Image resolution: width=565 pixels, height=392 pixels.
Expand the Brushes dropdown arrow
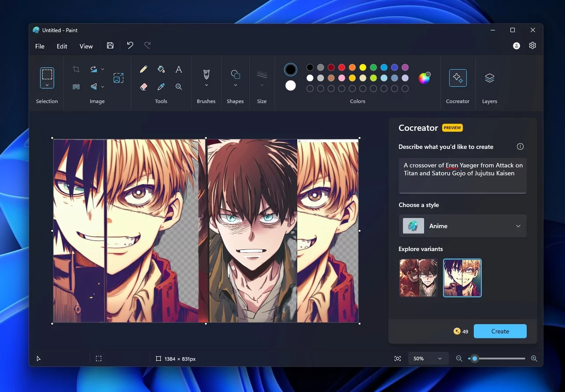point(206,85)
